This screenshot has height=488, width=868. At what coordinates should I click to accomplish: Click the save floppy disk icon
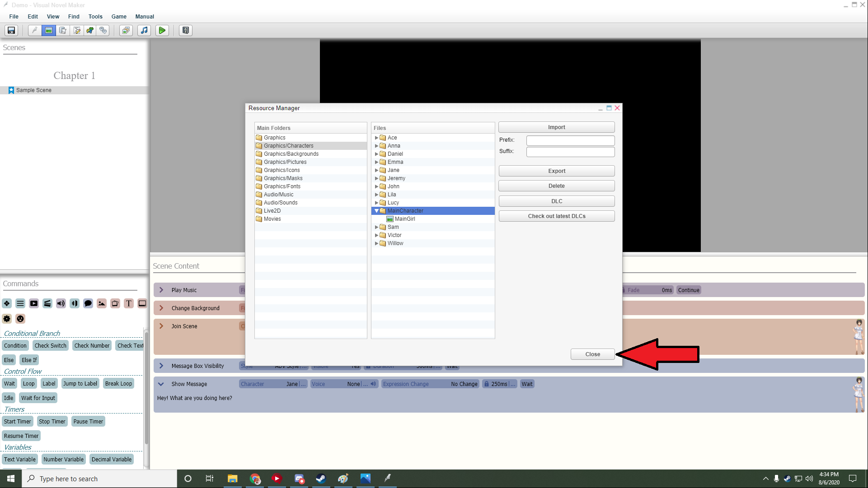(11, 30)
